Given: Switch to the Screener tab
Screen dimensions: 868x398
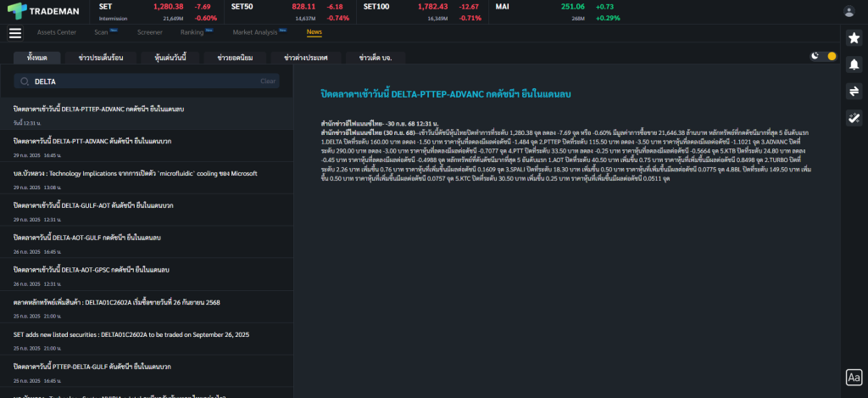Looking at the screenshot, I should (149, 32).
